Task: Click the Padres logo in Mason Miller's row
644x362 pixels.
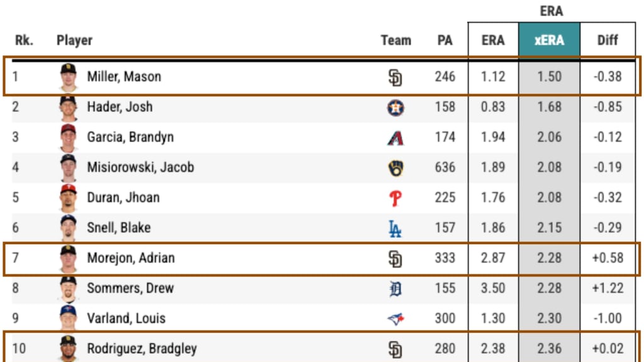Action: click(x=395, y=77)
